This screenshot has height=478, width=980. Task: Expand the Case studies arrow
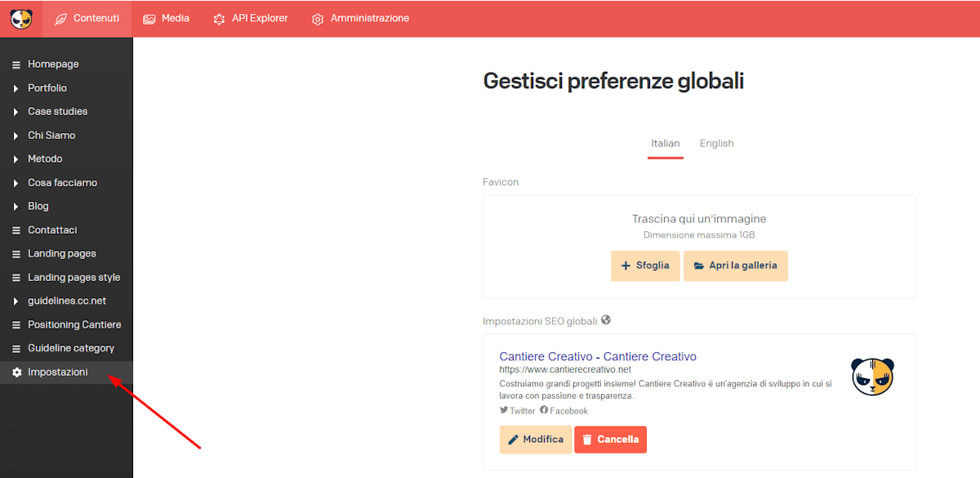coord(16,112)
